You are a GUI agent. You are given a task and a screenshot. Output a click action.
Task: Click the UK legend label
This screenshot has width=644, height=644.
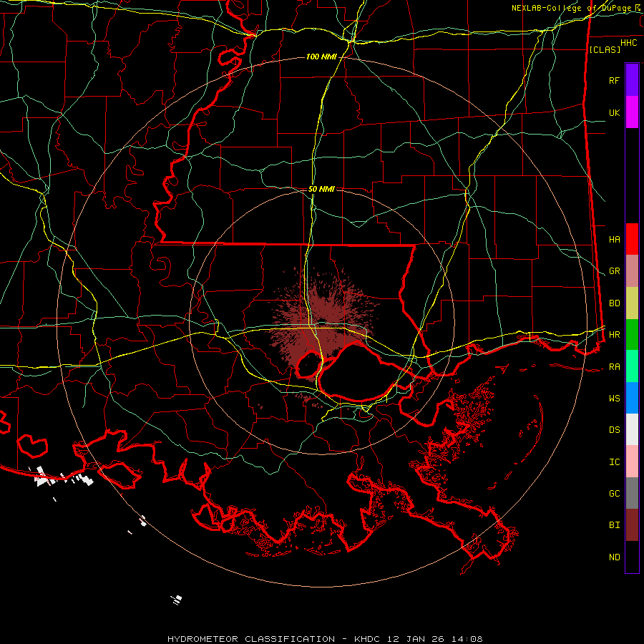[614, 112]
